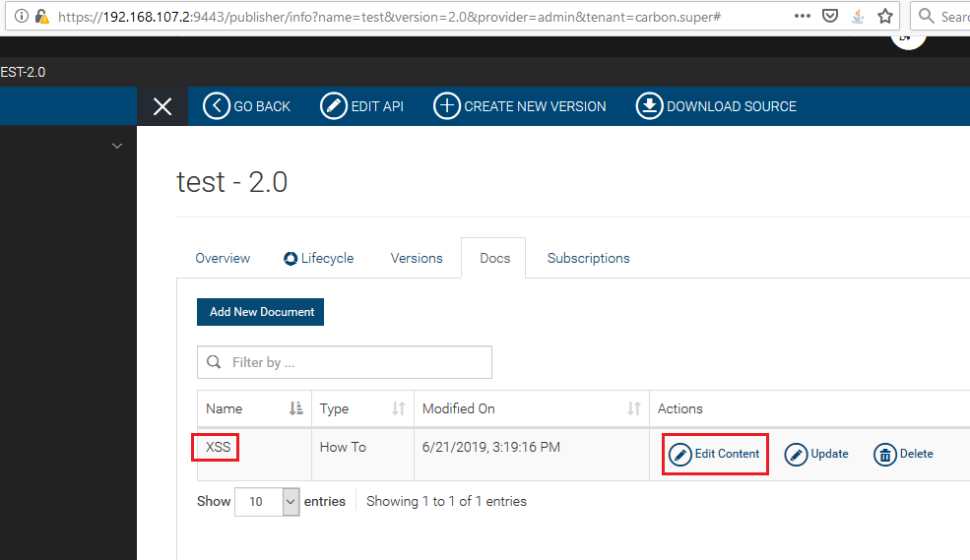Close the side panel with X icon
The width and height of the screenshot is (970, 560).
[x=162, y=106]
